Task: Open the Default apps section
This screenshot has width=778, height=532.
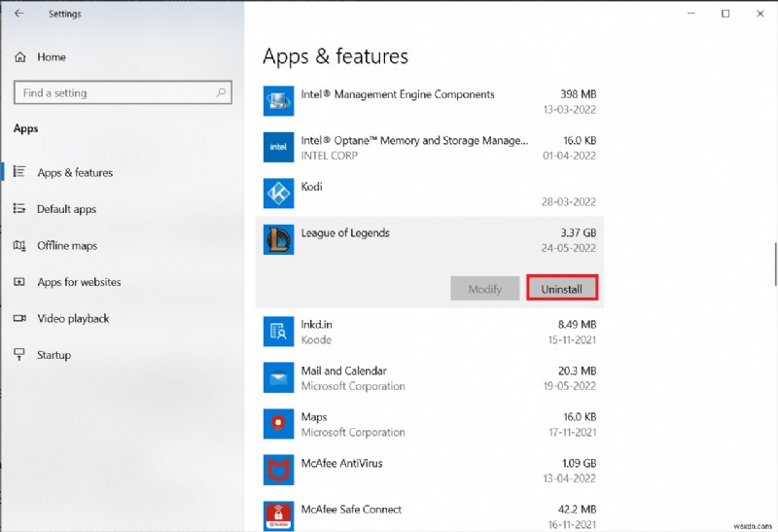Action: point(66,209)
